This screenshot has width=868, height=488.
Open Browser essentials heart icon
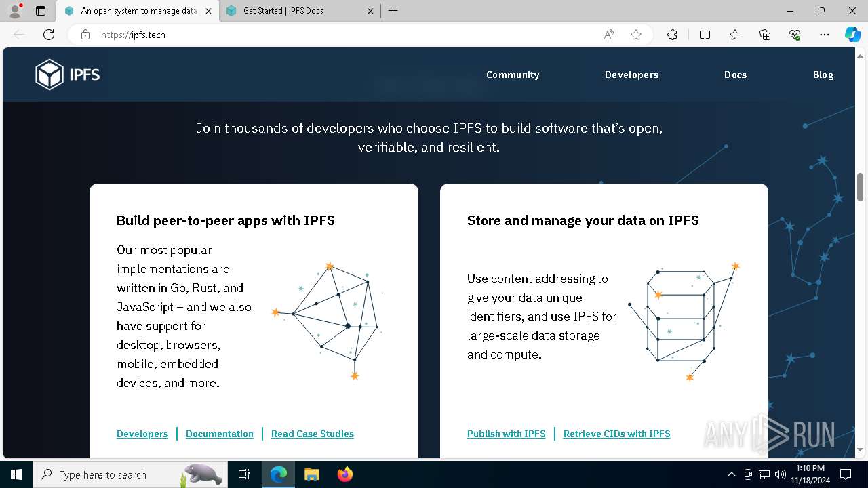795,35
